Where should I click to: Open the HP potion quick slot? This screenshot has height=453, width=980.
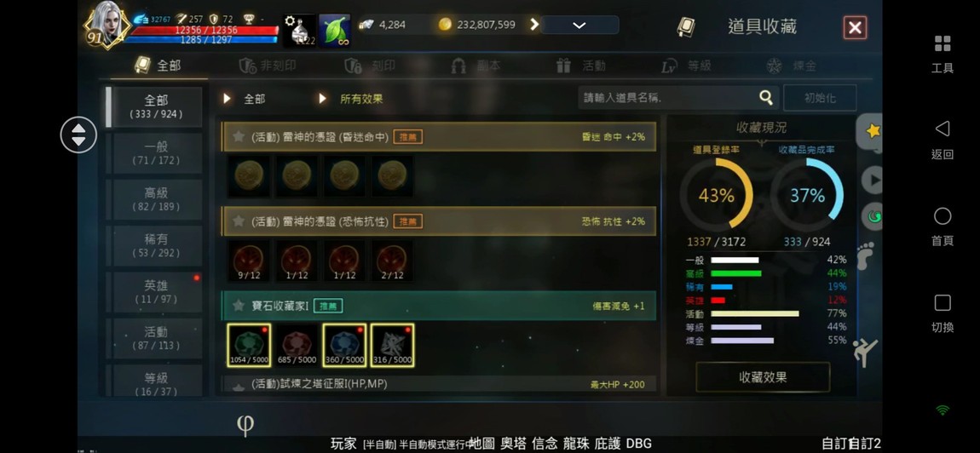click(x=299, y=30)
